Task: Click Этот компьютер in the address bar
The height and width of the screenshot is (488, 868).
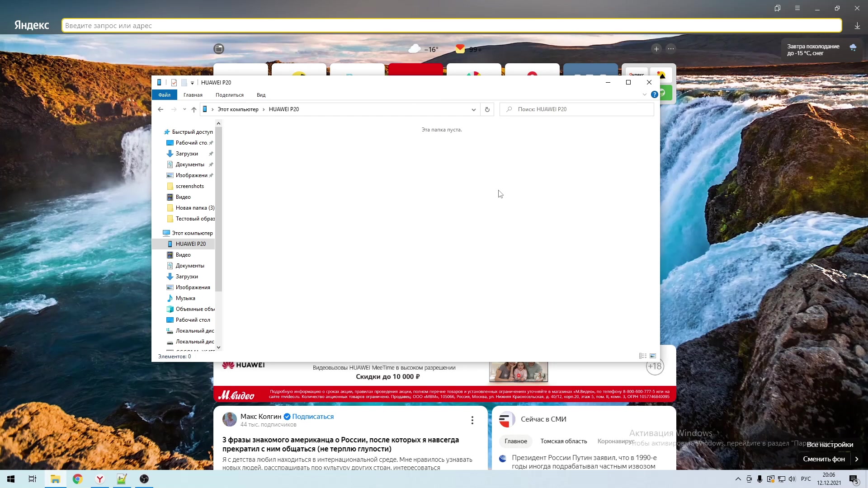Action: pyautogui.click(x=238, y=109)
